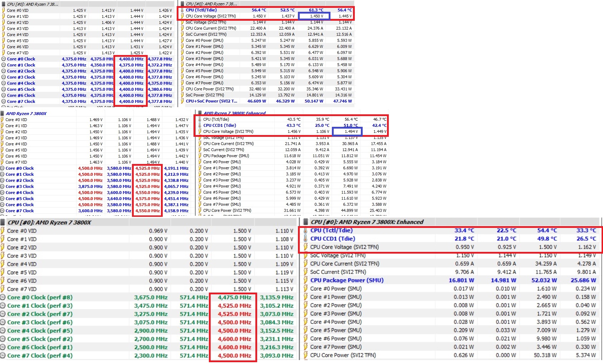Click the lightning icon of CPU Package Power showing 11.618 W
603x364 pixels.
[200, 156]
